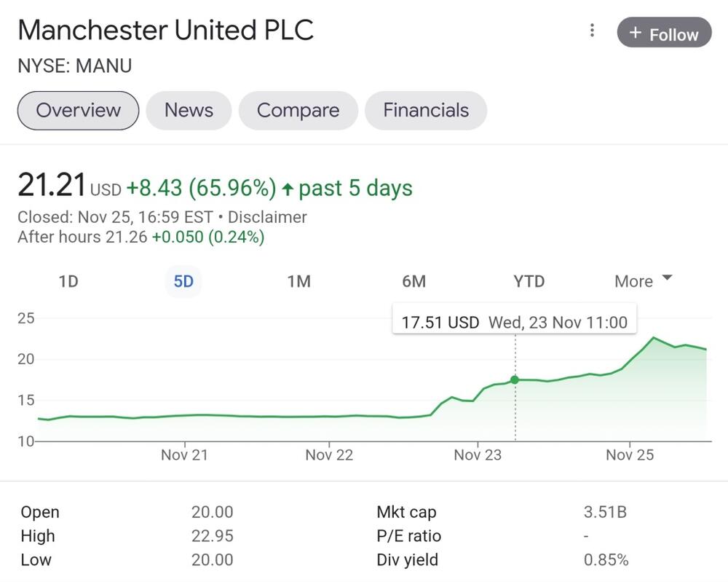Click the Nov 25 date on chart axis
The height and width of the screenshot is (582, 728).
[x=630, y=455]
